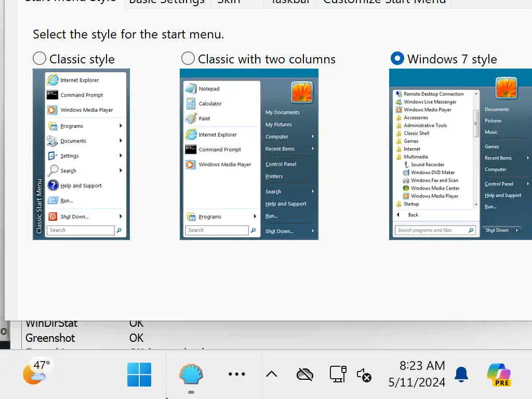Image resolution: width=532 pixels, height=399 pixels.
Task: Switch to the Basic Settings tab
Action: (167, 2)
